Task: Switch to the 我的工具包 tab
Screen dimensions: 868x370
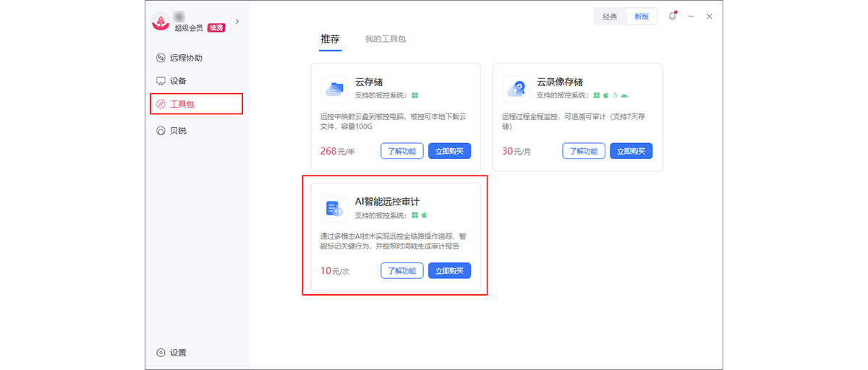Action: pos(386,39)
